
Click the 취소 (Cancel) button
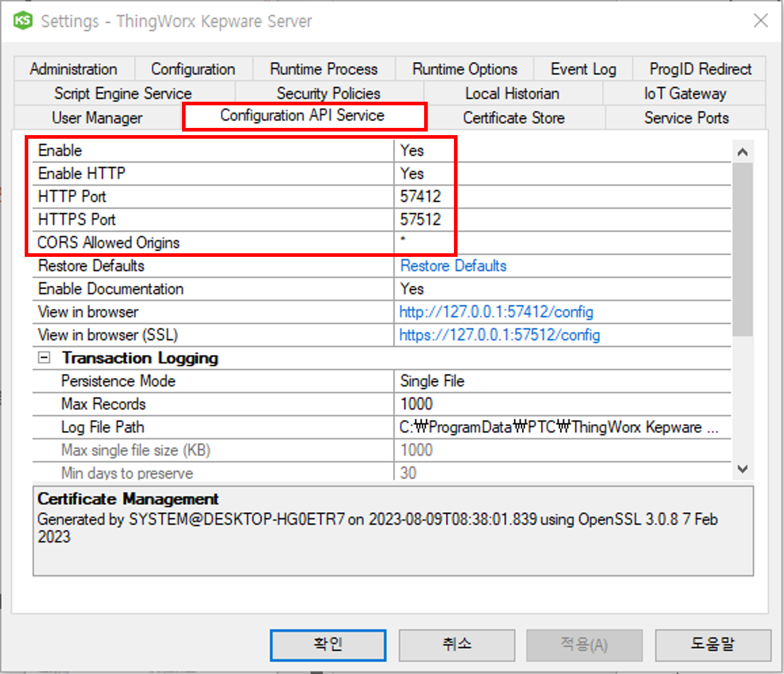pyautogui.click(x=457, y=645)
